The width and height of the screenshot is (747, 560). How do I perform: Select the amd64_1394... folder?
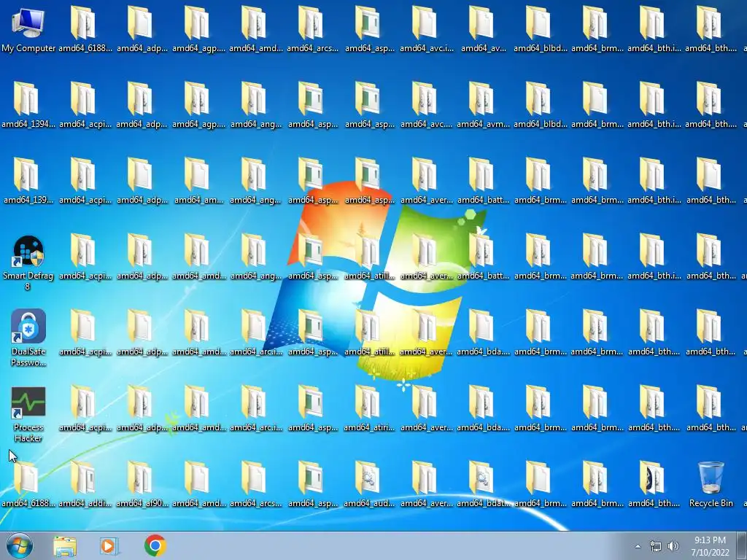point(28,105)
